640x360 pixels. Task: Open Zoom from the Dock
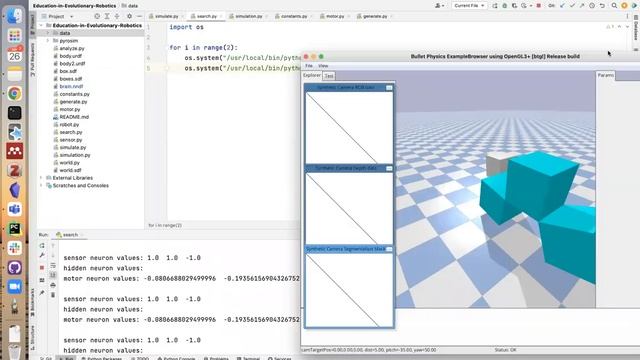click(x=15, y=287)
